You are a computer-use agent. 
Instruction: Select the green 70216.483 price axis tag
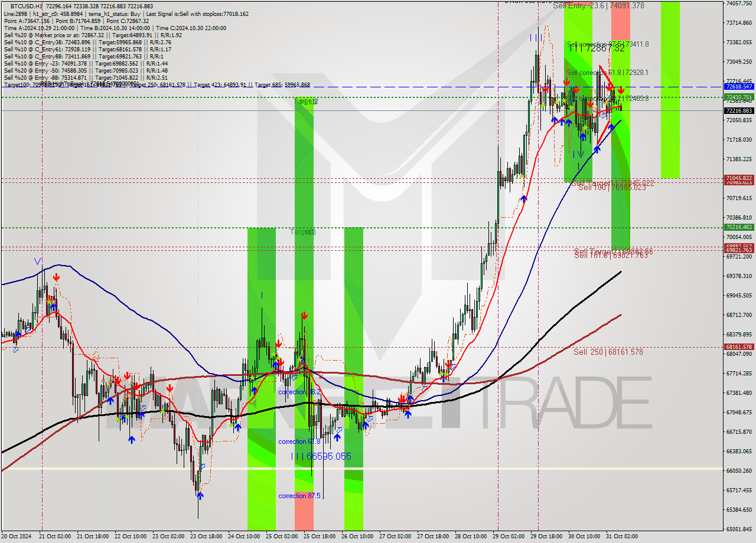click(739, 227)
